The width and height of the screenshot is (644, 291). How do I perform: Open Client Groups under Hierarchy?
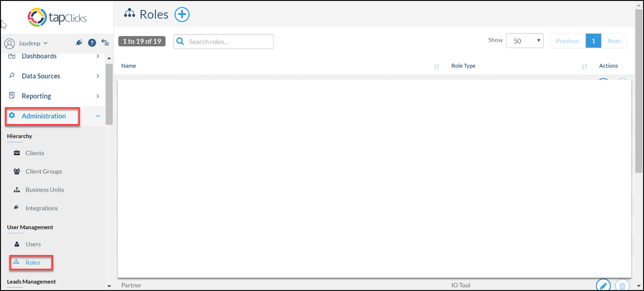pyautogui.click(x=44, y=172)
